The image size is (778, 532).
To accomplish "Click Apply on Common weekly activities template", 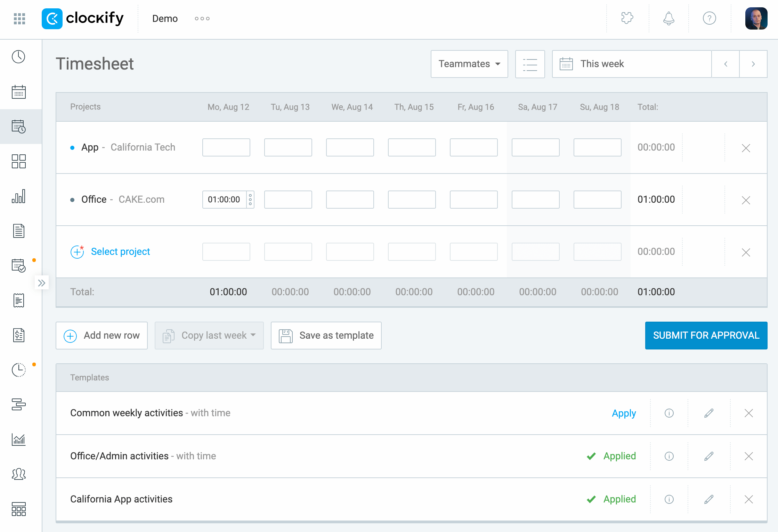I will 624,413.
